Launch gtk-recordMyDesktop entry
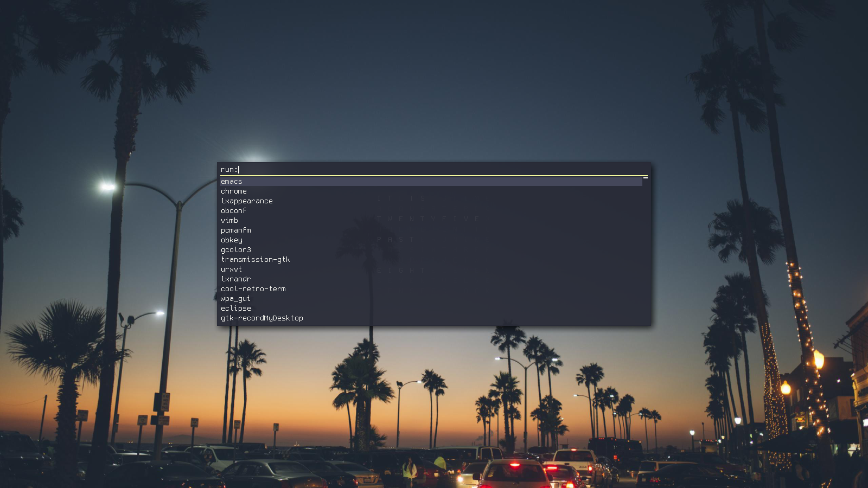This screenshot has height=488, width=868. tap(431, 318)
